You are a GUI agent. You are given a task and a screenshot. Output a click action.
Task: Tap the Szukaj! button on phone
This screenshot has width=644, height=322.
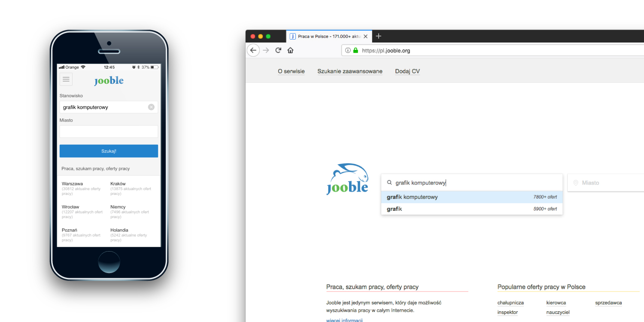[x=109, y=151]
